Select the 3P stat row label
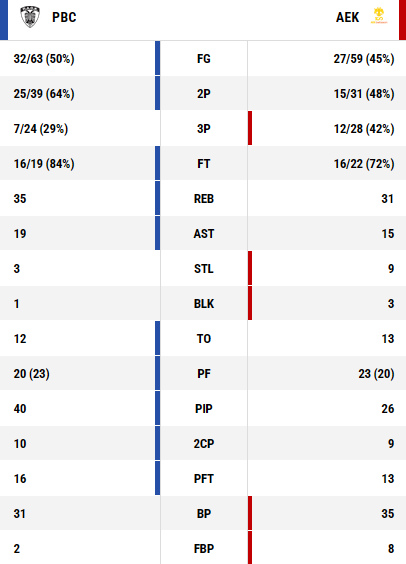406x564 pixels. click(204, 128)
